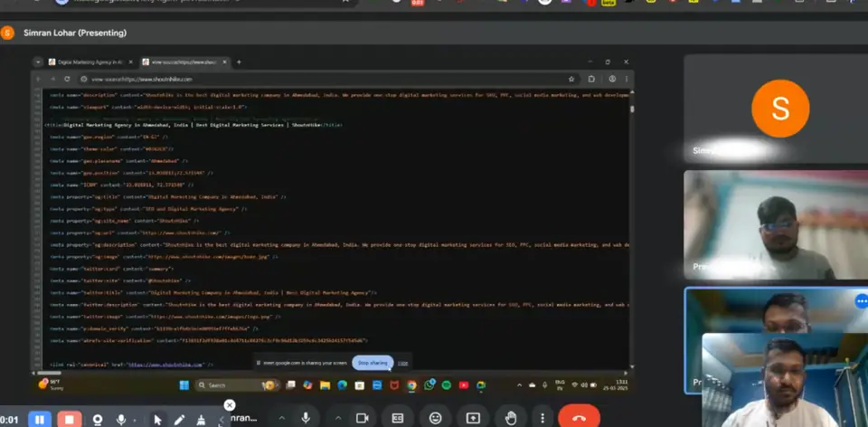The width and height of the screenshot is (868, 427).
Task: Close the Digital Marketing Agency tab
Action: tap(130, 62)
